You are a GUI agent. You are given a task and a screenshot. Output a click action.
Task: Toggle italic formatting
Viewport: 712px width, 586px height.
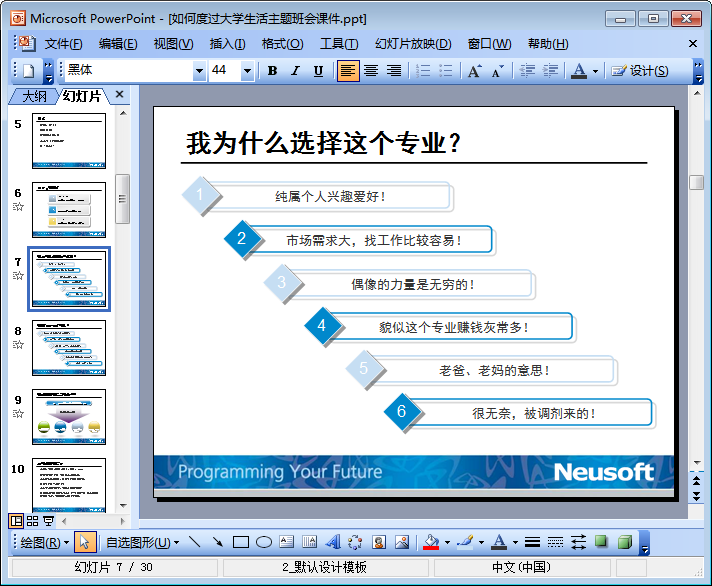(295, 71)
